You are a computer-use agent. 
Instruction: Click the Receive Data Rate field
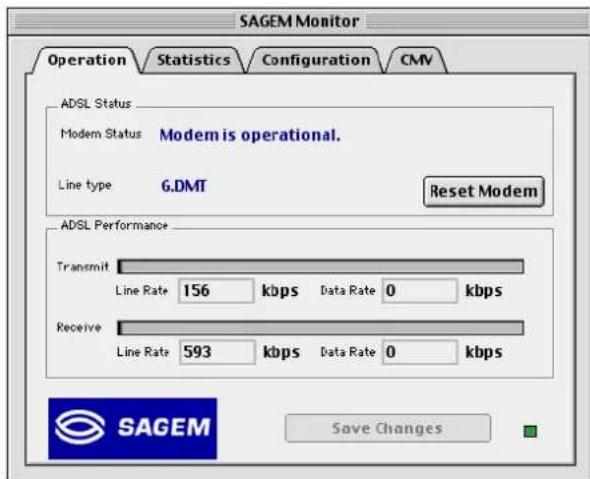pyautogui.click(x=420, y=352)
